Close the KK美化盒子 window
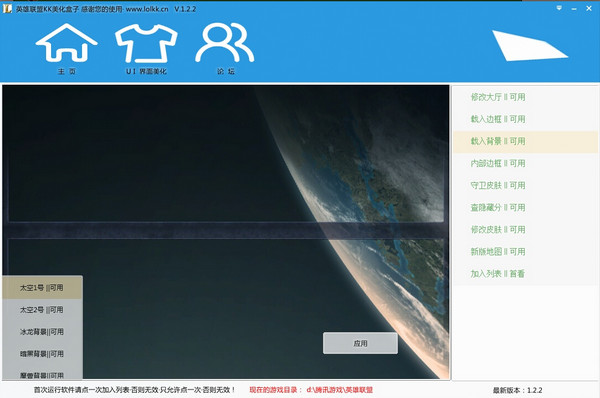This screenshot has height=398, width=600. point(589,8)
